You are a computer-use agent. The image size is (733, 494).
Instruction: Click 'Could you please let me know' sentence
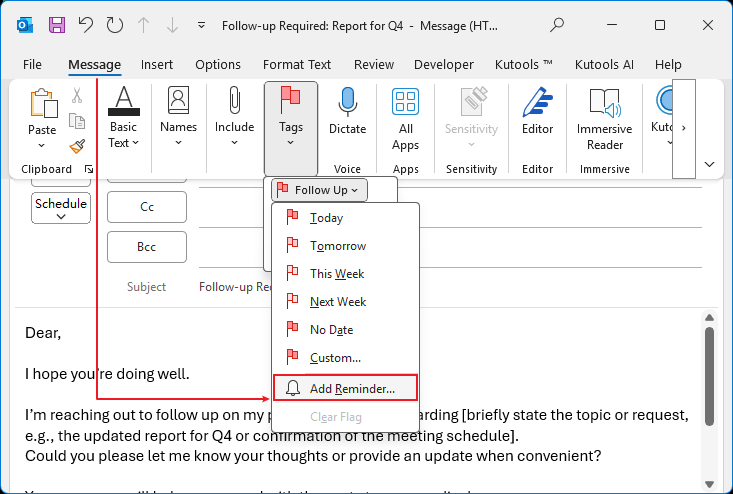click(313, 456)
